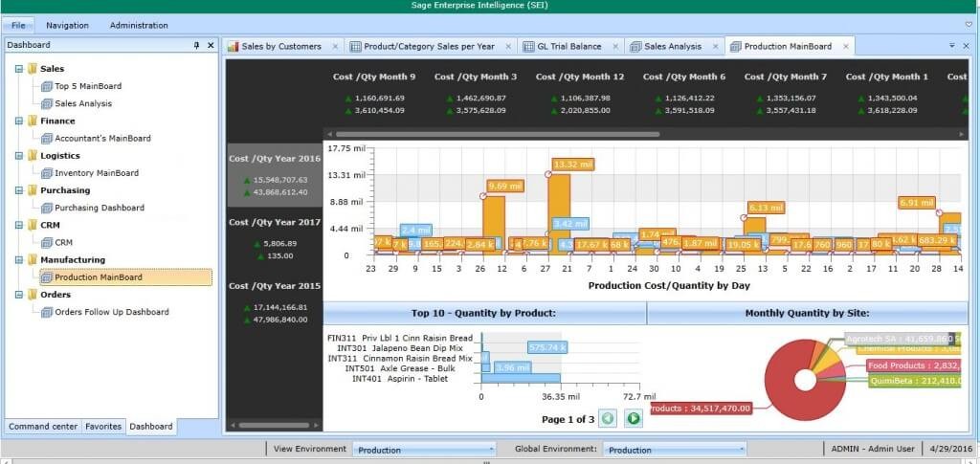The image size is (980, 464).
Task: Pin the Dashboard panel with pushpin icon
Action: click(196, 45)
